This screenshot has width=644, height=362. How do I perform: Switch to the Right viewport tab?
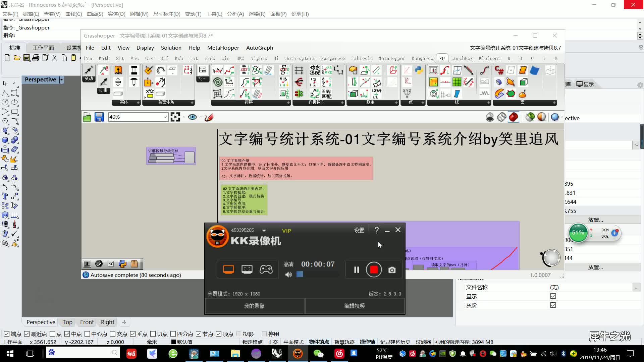tap(108, 322)
